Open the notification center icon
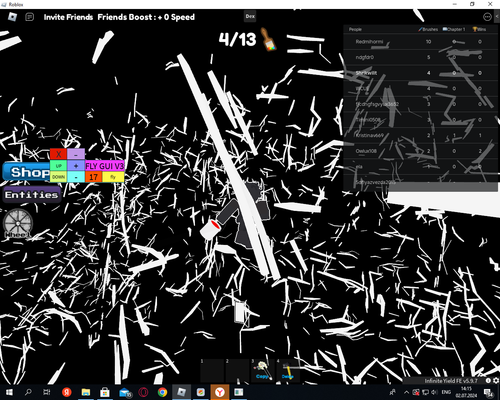500x400 pixels. coord(489,393)
